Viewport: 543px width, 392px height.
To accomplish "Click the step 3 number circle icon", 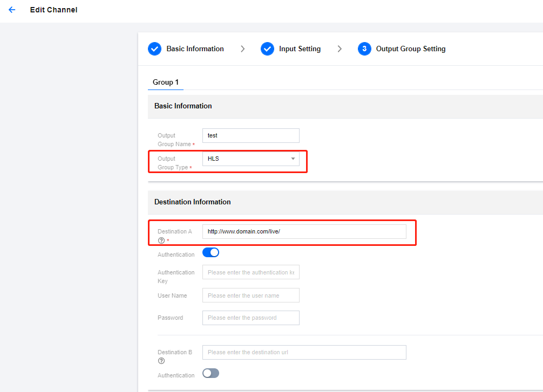I will (x=364, y=49).
